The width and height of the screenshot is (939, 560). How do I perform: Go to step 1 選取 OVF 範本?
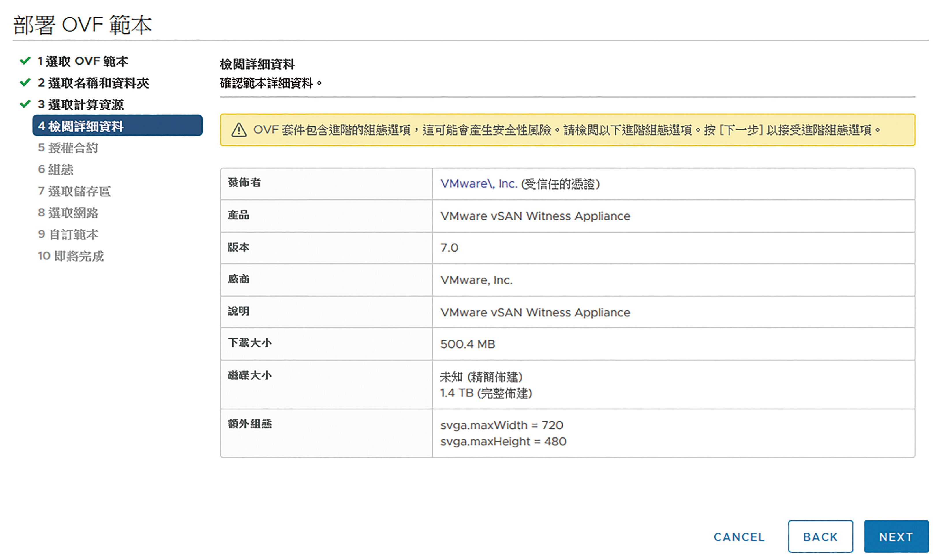[83, 61]
